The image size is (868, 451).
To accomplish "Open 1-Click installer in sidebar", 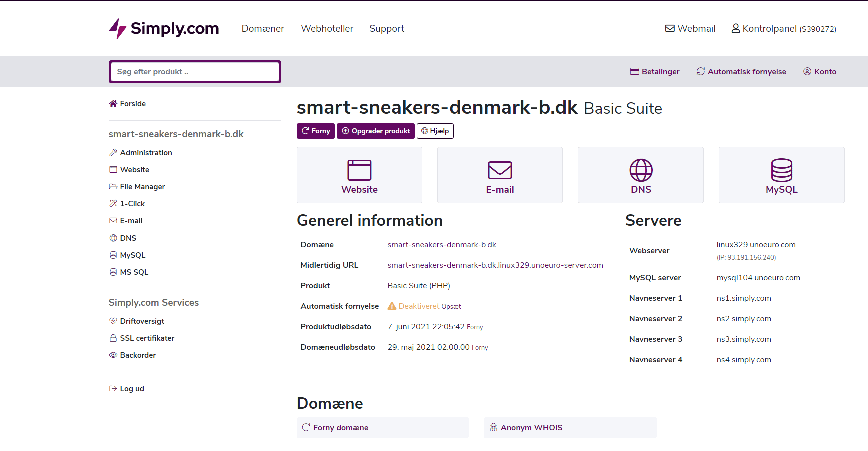I will pos(127,204).
